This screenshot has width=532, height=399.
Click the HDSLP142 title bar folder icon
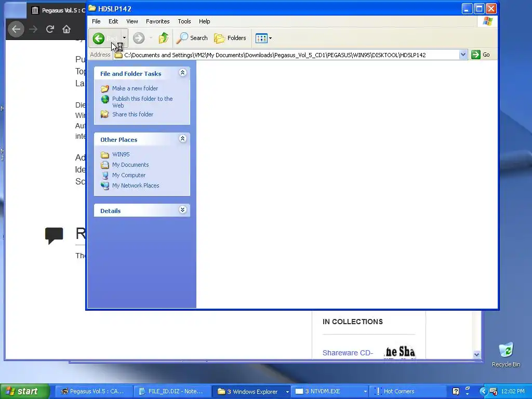coord(92,8)
